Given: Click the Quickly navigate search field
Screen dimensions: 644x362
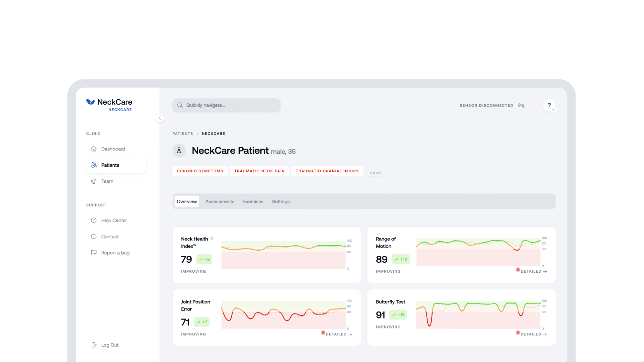Looking at the screenshot, I should (x=226, y=105).
